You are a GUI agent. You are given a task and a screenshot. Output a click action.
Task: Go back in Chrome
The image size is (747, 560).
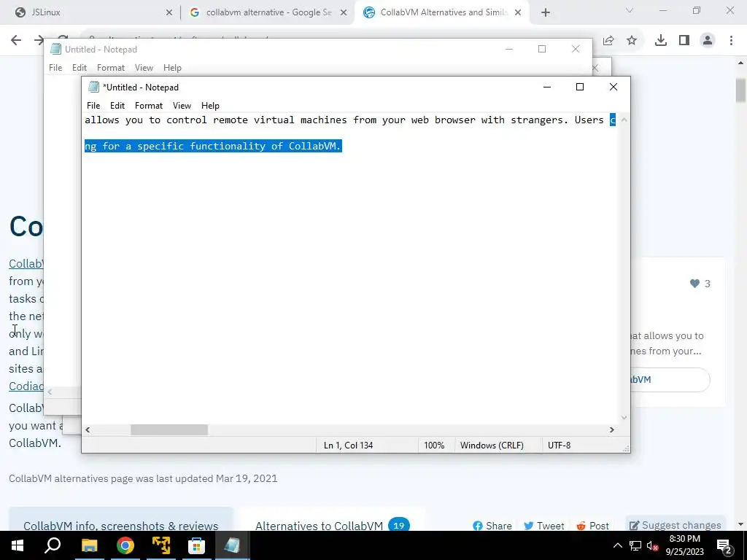pos(16,40)
